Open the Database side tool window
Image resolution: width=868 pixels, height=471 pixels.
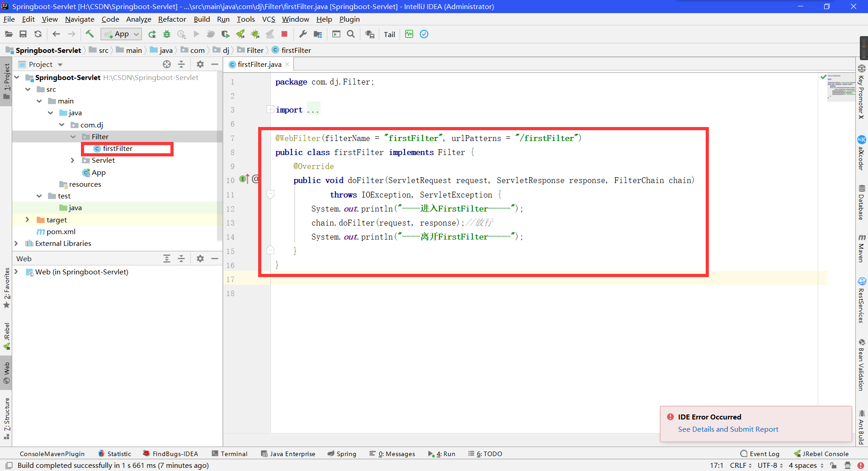[x=862, y=202]
